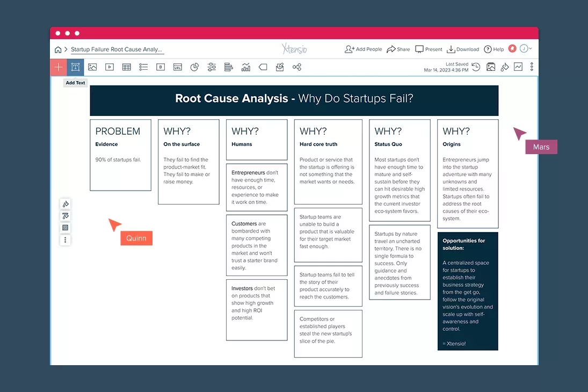Click the Home breadcrumb icon
588x392 pixels.
[58, 49]
